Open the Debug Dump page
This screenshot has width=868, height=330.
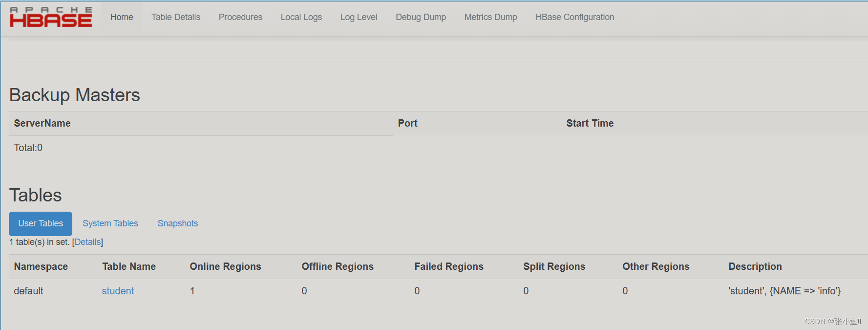(421, 17)
